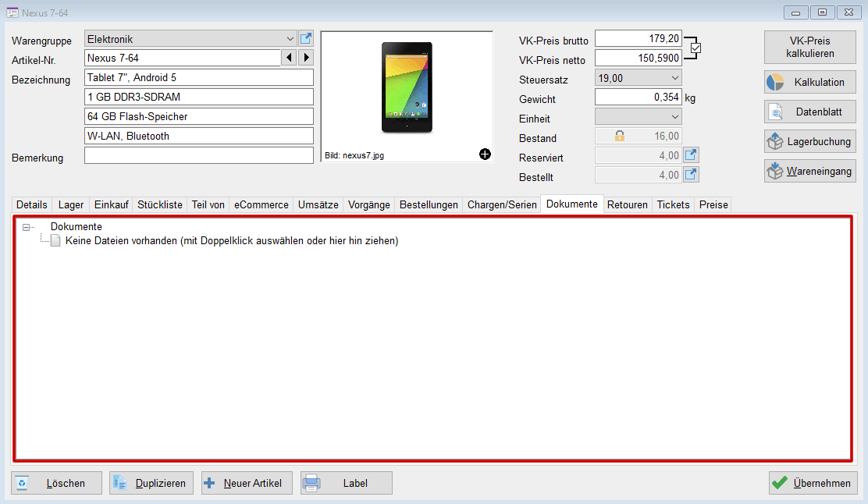868x504 pixels.
Task: Switch to the Stückliste tab
Action: (x=160, y=204)
